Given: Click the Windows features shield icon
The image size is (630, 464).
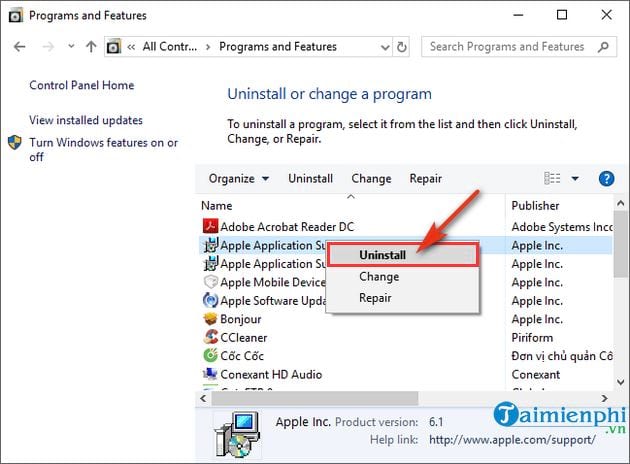Looking at the screenshot, I should click(15, 143).
